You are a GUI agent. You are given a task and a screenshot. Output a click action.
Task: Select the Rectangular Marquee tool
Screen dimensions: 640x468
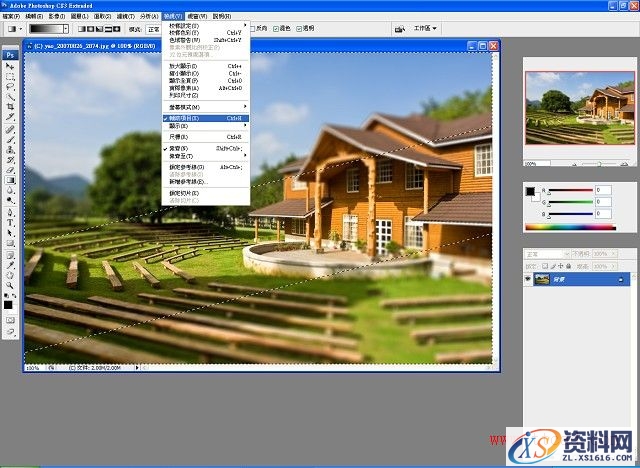[11, 76]
